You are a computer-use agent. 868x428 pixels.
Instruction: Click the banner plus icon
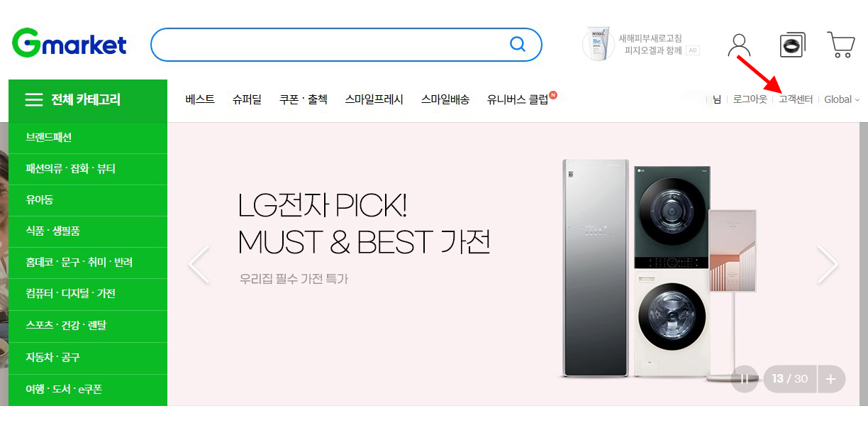830,379
